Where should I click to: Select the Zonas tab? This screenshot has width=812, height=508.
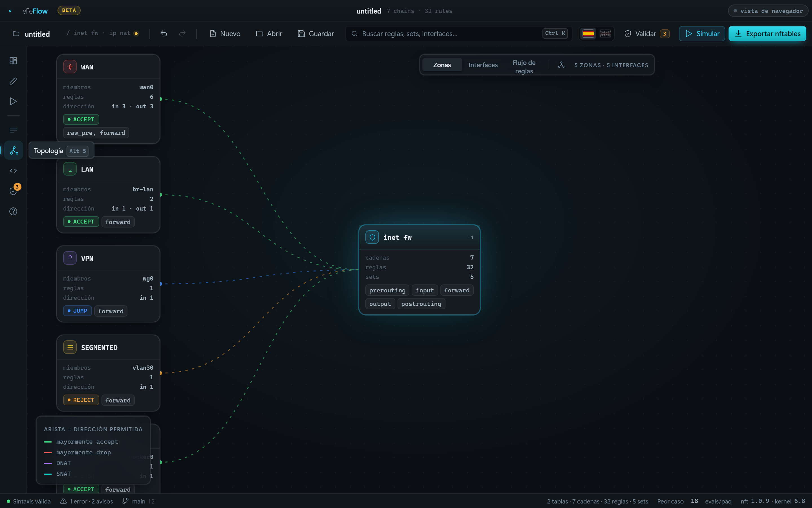(x=442, y=65)
